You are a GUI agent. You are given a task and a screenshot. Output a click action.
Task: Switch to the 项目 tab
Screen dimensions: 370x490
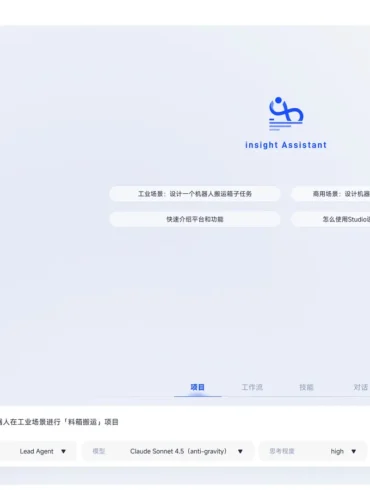tap(197, 387)
